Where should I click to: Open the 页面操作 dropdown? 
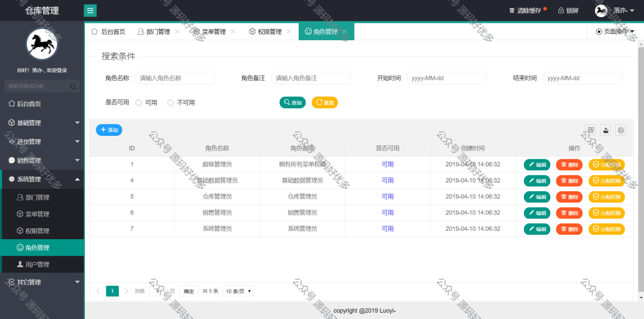pyautogui.click(x=615, y=31)
